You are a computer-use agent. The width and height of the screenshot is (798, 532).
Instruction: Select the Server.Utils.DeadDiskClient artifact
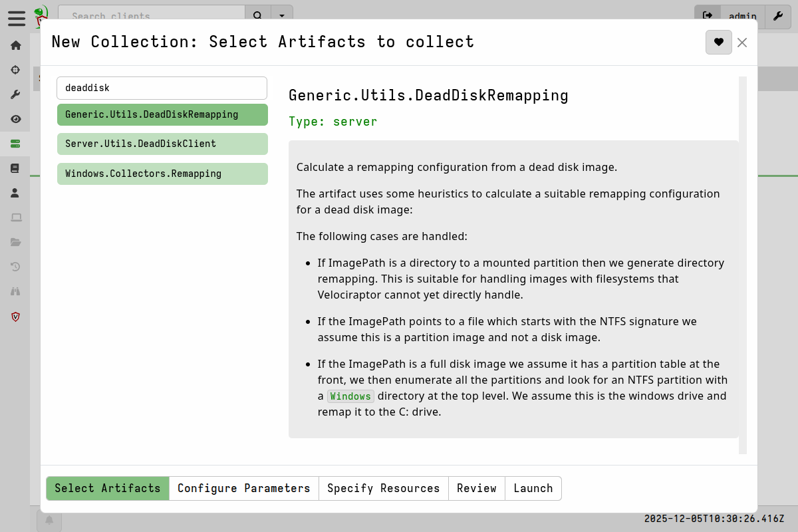pyautogui.click(x=162, y=144)
